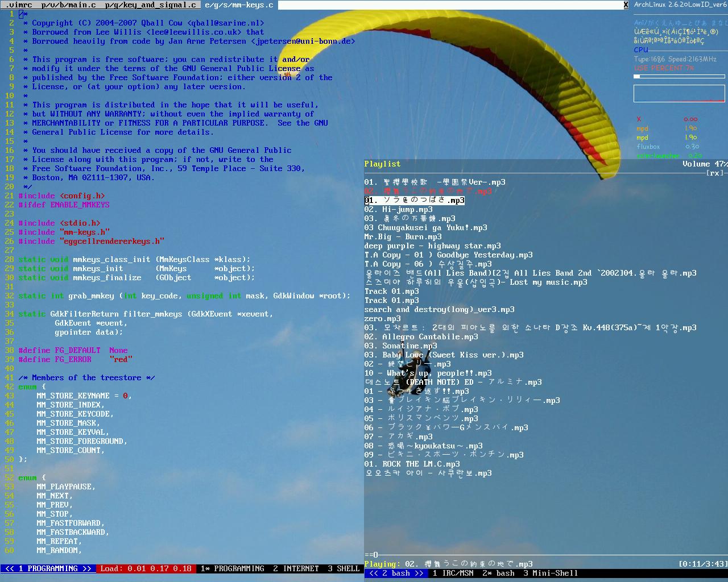This screenshot has height=582, width=728.
Task: Select the active e/g/s/mm-keys.c tab
Action: (x=239, y=5)
